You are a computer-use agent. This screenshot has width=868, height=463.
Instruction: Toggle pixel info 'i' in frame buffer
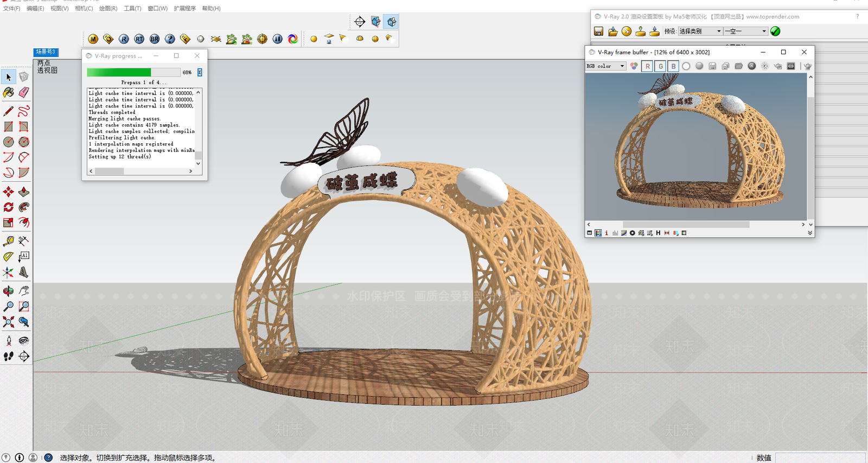[x=607, y=233]
